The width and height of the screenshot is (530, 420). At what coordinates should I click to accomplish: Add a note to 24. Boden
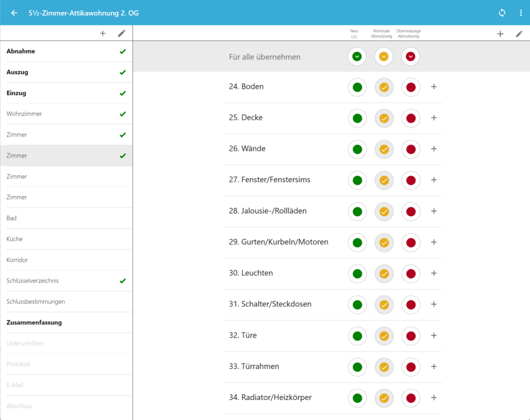click(x=434, y=87)
